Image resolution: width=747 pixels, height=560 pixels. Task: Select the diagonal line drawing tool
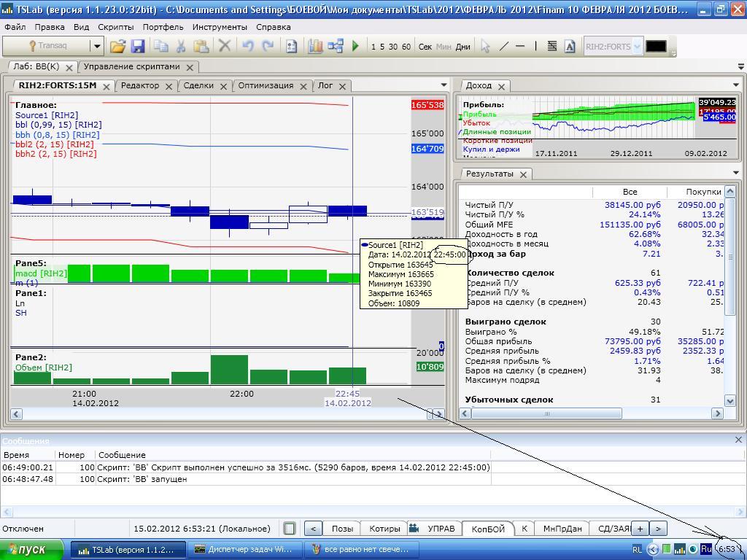tap(503, 46)
